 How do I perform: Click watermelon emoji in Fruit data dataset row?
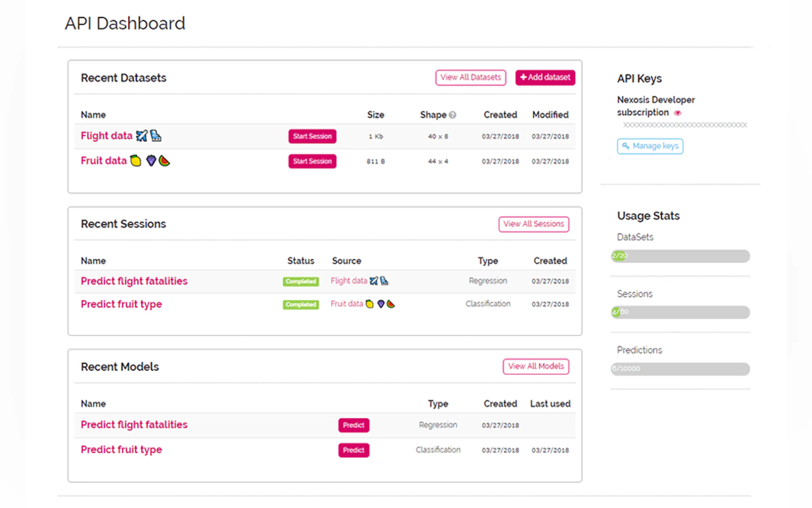pyautogui.click(x=164, y=161)
